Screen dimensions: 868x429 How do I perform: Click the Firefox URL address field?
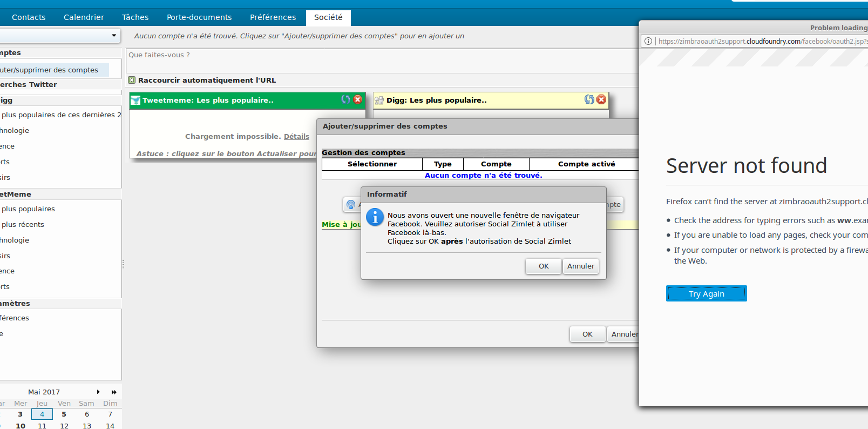[762, 41]
